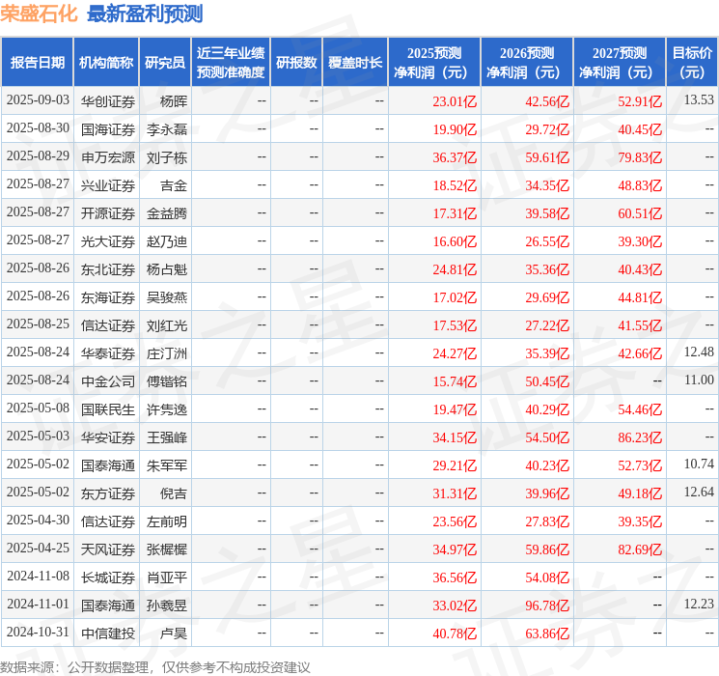Screen dimensions: 719x676
Task: Select the 机构简称 column header
Action: (x=106, y=62)
